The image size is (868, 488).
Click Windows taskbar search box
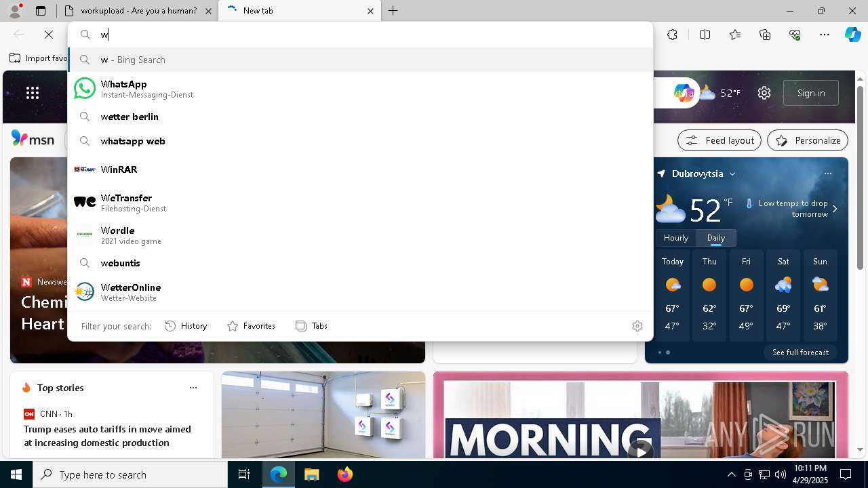click(x=130, y=474)
